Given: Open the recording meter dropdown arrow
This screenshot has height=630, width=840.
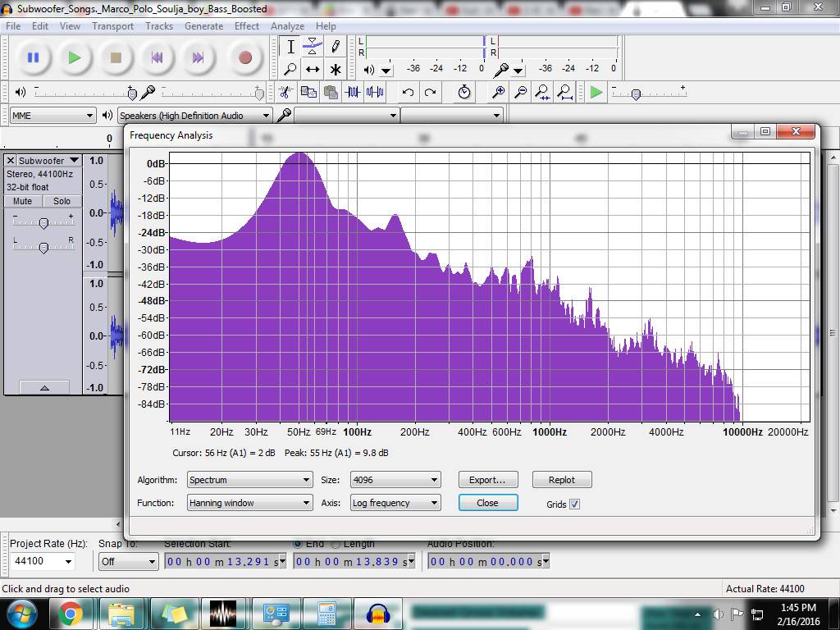Looking at the screenshot, I should click(518, 71).
